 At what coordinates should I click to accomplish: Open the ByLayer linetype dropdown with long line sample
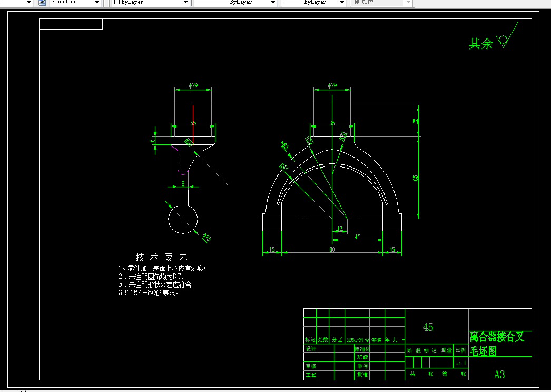pos(273,2)
